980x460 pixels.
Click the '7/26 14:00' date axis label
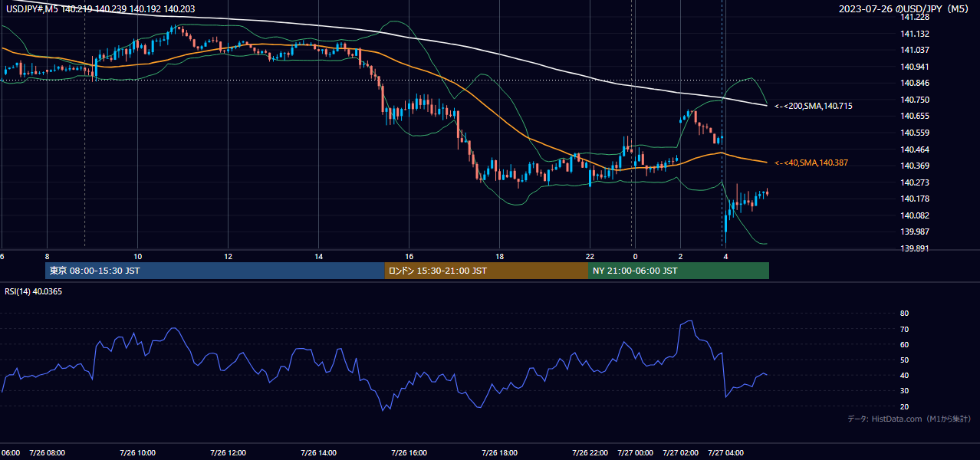tap(318, 453)
